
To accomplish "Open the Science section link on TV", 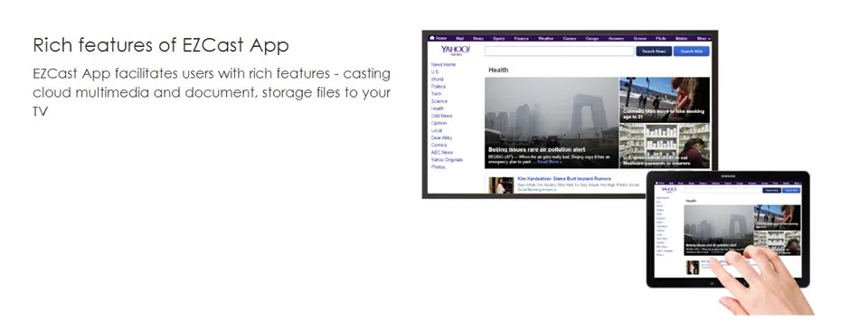I will (439, 101).
